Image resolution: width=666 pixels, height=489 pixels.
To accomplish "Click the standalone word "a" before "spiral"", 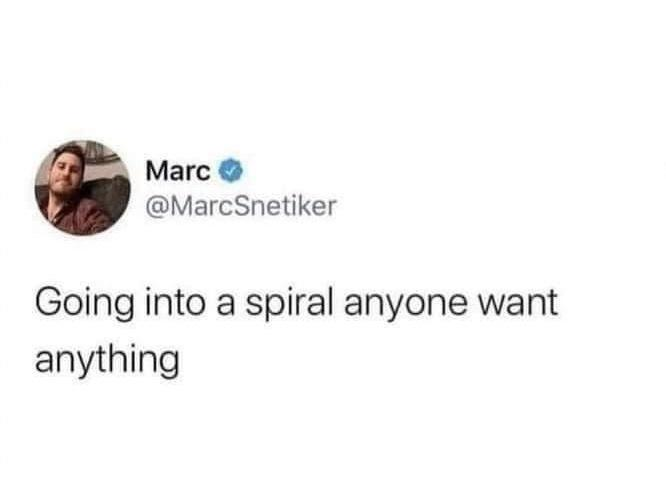I will coord(225,307).
